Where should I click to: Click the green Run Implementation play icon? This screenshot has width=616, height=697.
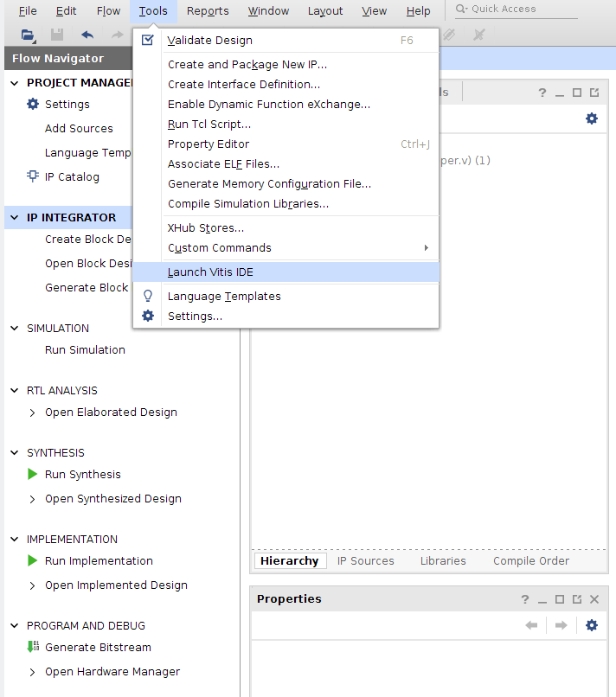(33, 560)
